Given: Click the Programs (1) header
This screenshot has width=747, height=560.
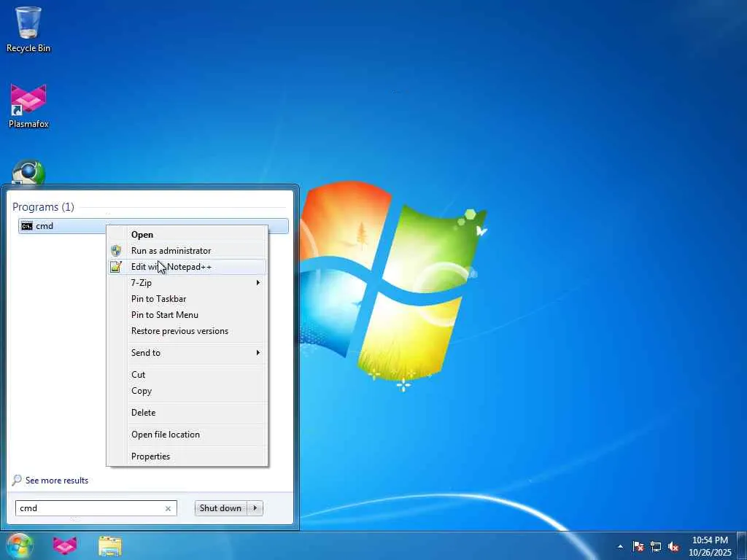Looking at the screenshot, I should tap(43, 206).
